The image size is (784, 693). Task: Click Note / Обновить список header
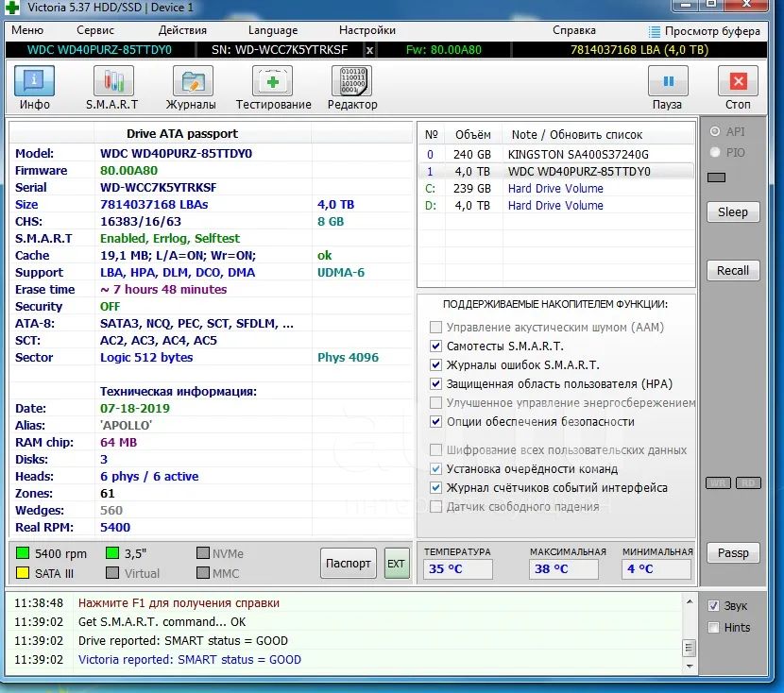(576, 134)
